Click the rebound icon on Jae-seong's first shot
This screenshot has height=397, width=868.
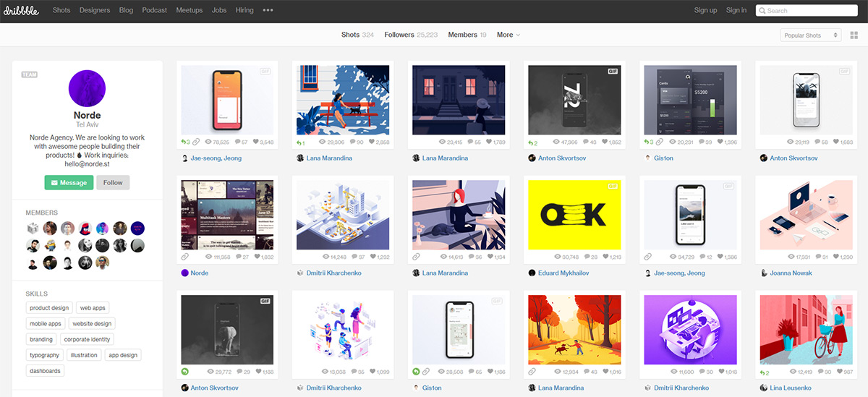(x=184, y=142)
